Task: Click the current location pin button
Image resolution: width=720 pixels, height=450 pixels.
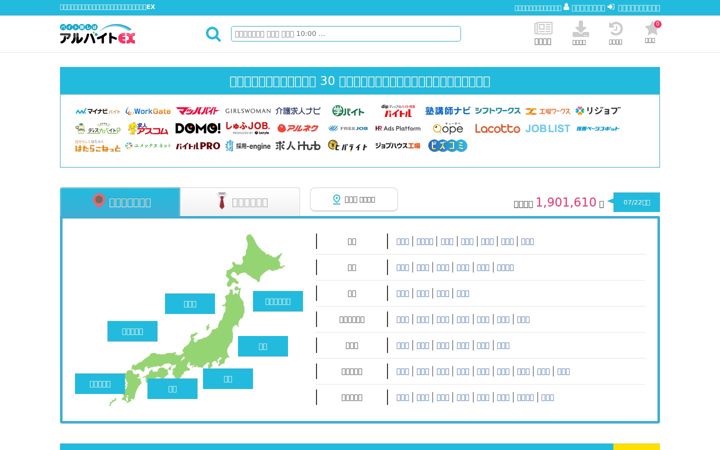Action: [x=354, y=200]
